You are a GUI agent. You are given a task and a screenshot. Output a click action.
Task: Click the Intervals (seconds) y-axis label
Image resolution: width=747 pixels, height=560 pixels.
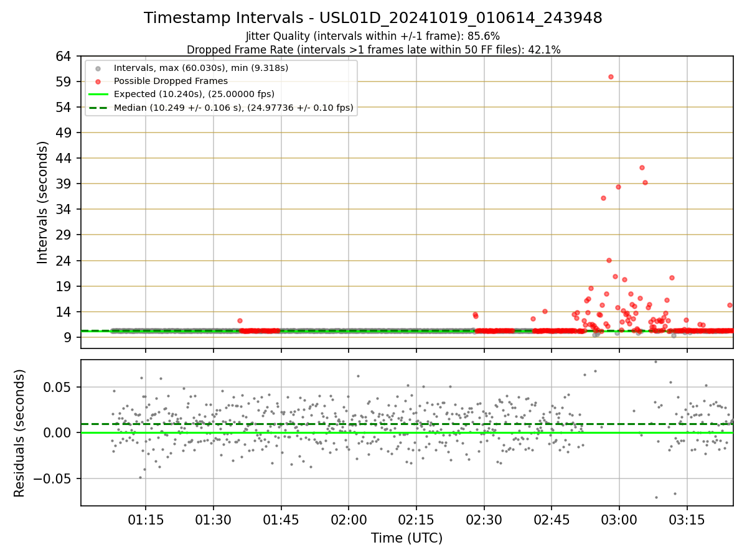(x=42, y=202)
